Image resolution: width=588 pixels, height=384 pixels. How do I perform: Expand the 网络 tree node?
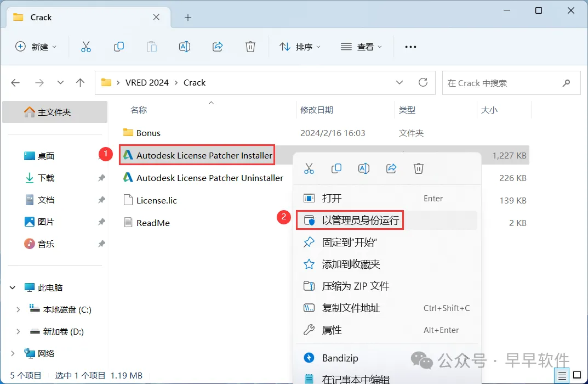pos(13,354)
